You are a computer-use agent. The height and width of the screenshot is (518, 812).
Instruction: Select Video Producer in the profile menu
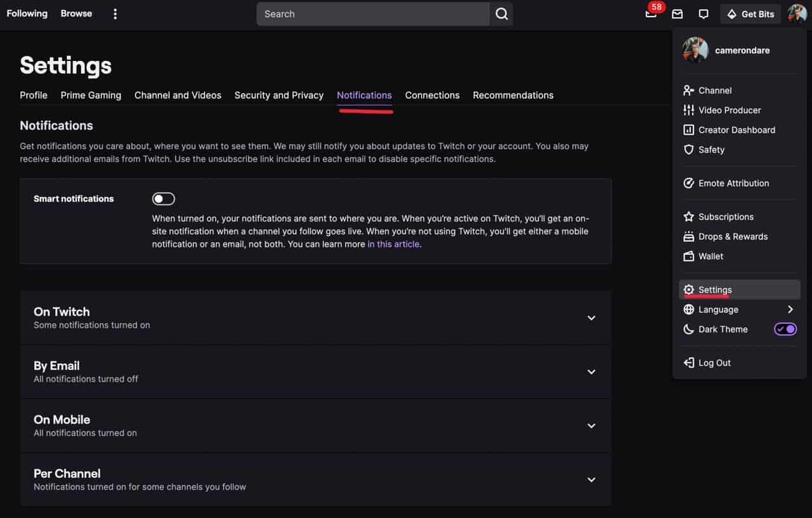coord(730,110)
